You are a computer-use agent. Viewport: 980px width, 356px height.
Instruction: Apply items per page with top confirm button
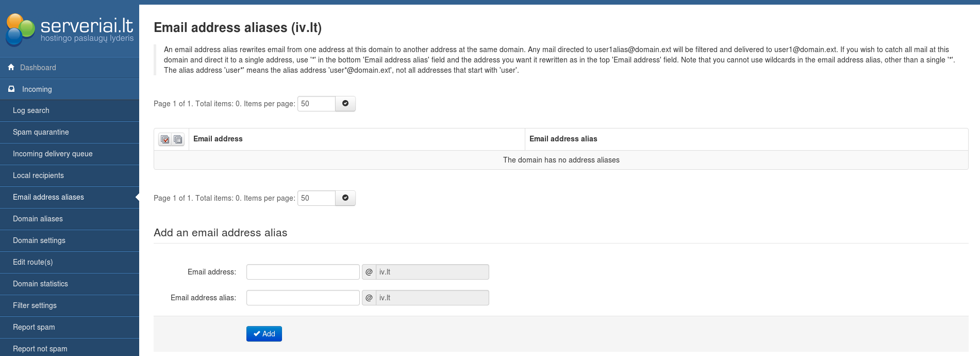pos(345,104)
